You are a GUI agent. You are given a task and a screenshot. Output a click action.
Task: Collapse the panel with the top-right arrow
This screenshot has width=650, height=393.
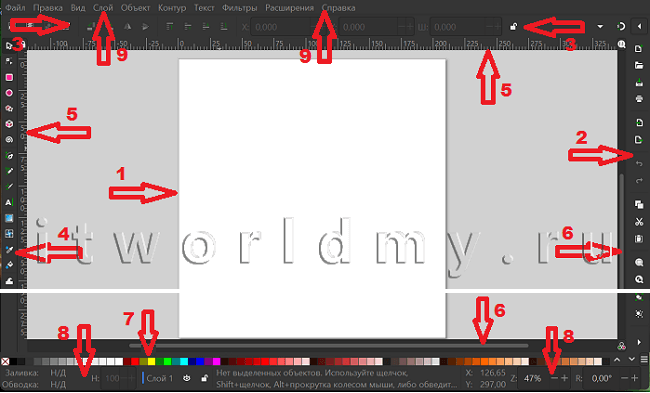(639, 27)
